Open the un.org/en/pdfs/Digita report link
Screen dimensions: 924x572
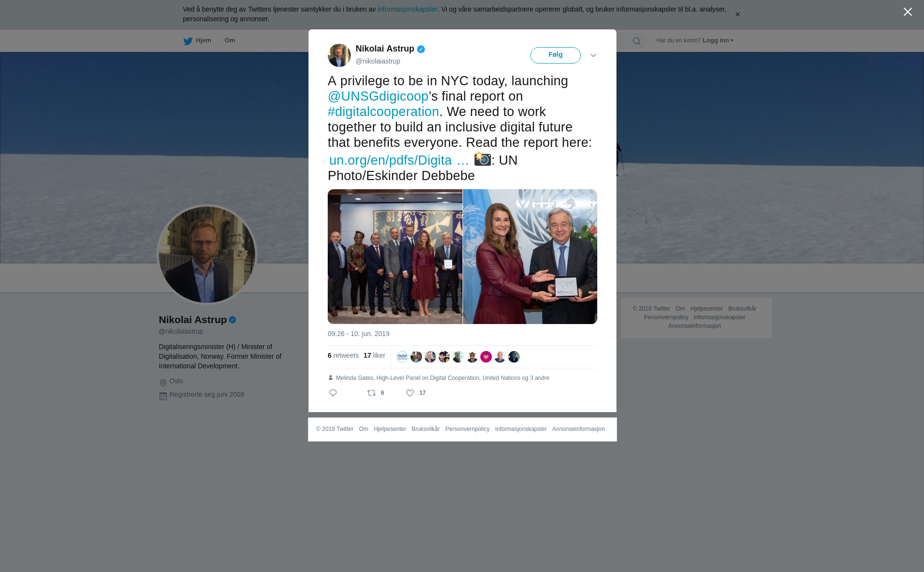pos(399,160)
